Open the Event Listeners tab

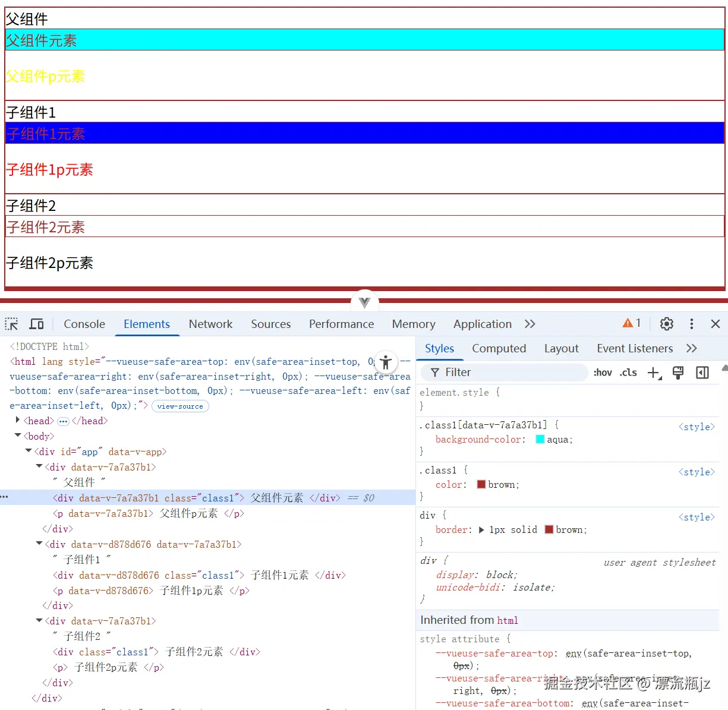[635, 348]
